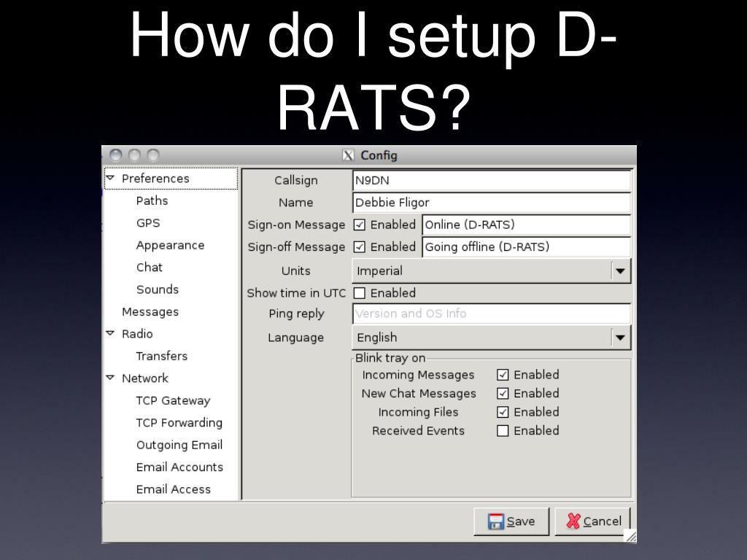Viewport: 747px width, 560px height.
Task: Select Preferences in the config tree
Action: pos(155,179)
